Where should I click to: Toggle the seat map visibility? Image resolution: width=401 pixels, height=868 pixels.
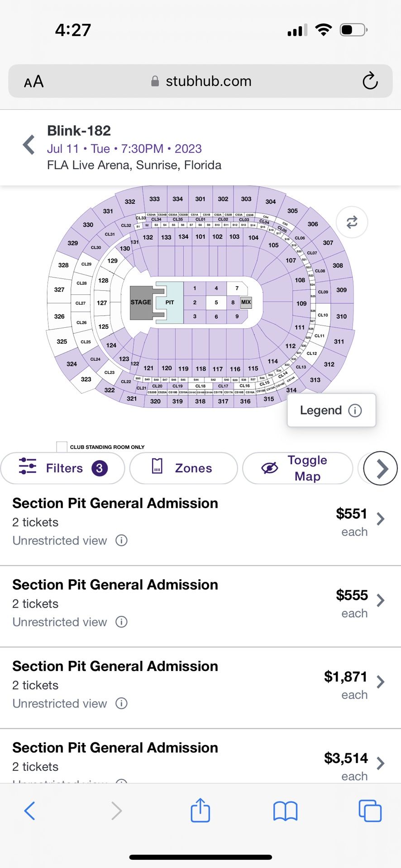coord(297,468)
